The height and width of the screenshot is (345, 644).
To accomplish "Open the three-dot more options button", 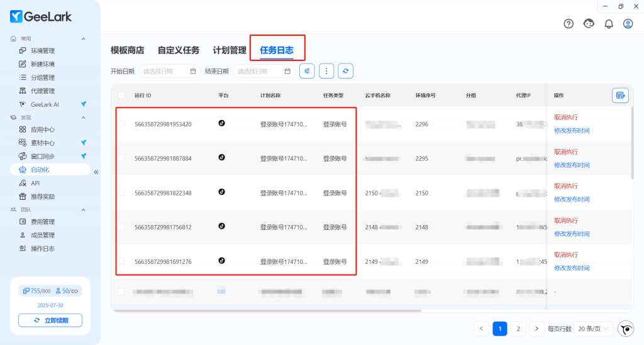I will 326,71.
